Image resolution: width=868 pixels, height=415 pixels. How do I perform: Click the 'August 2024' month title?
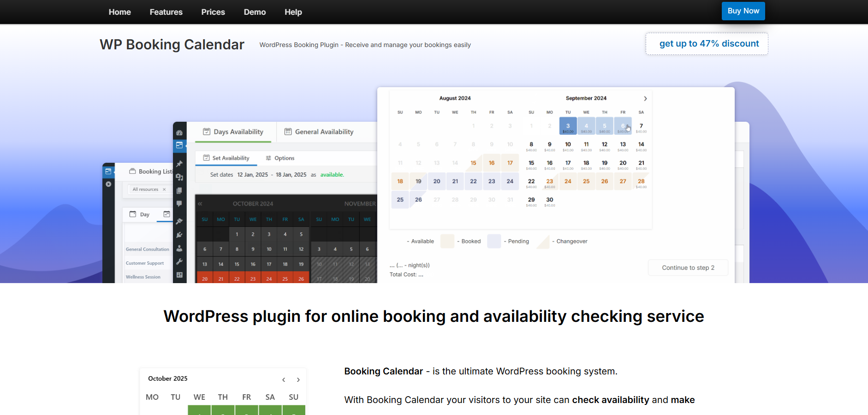[x=455, y=98]
